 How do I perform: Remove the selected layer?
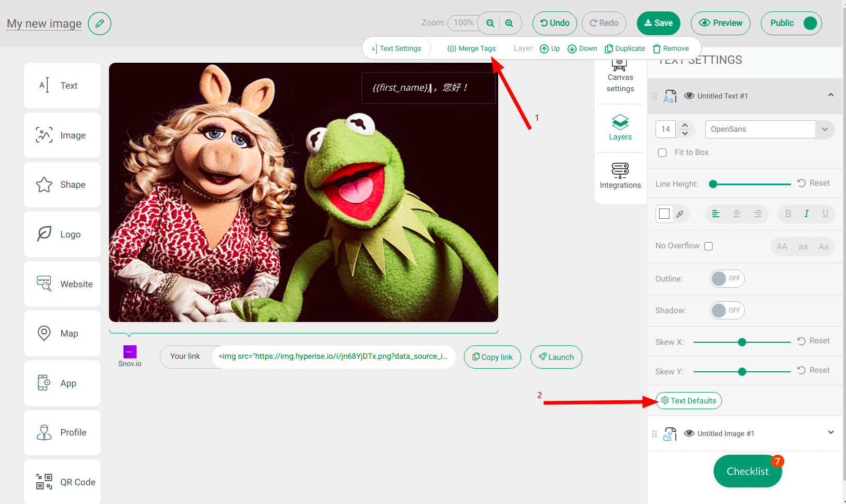pos(671,49)
